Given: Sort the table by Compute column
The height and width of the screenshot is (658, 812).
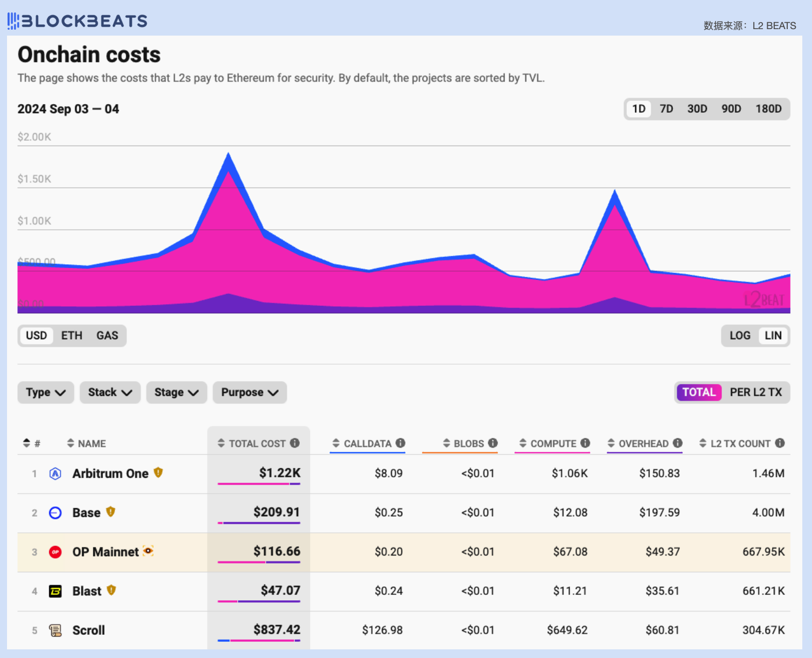Looking at the screenshot, I should pyautogui.click(x=553, y=443).
